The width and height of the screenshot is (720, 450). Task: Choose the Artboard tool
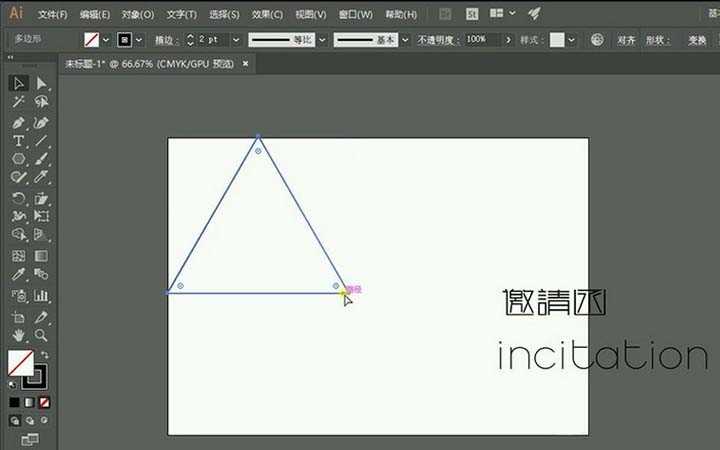click(18, 317)
